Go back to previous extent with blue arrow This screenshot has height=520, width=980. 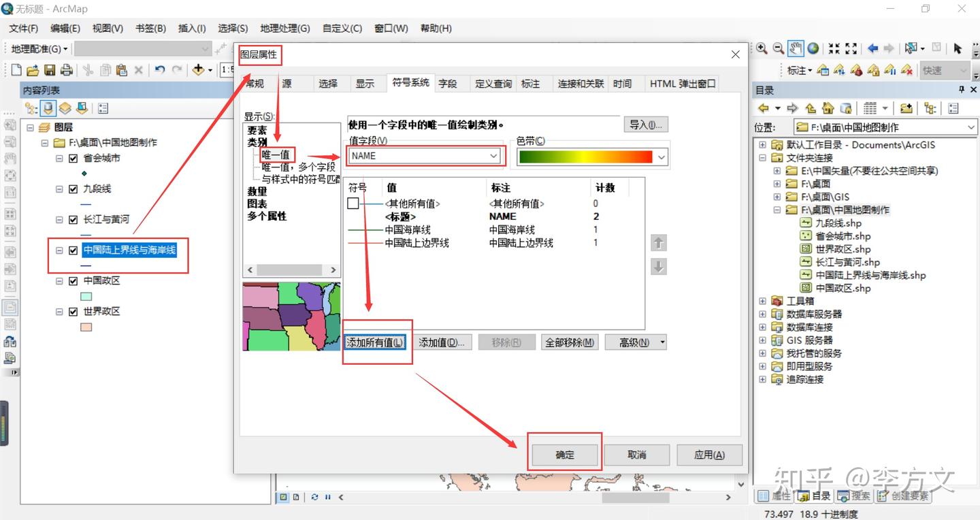[872, 48]
